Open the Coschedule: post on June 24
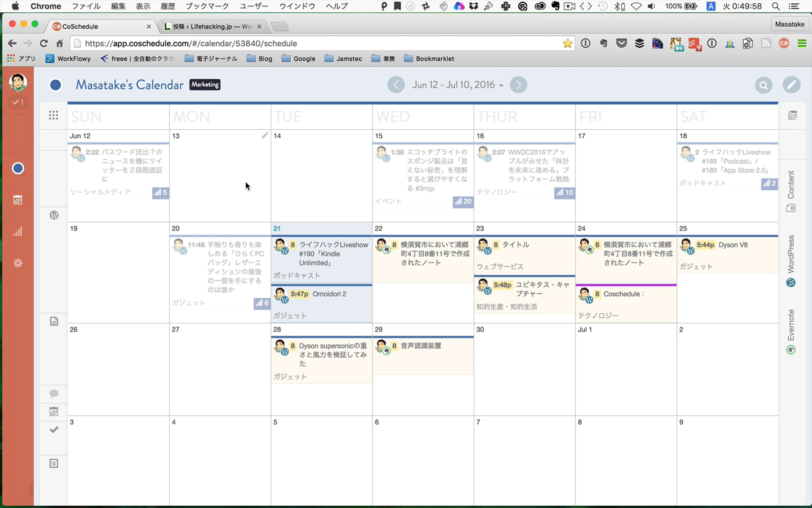Screen dimensions: 812x508 tap(626, 303)
